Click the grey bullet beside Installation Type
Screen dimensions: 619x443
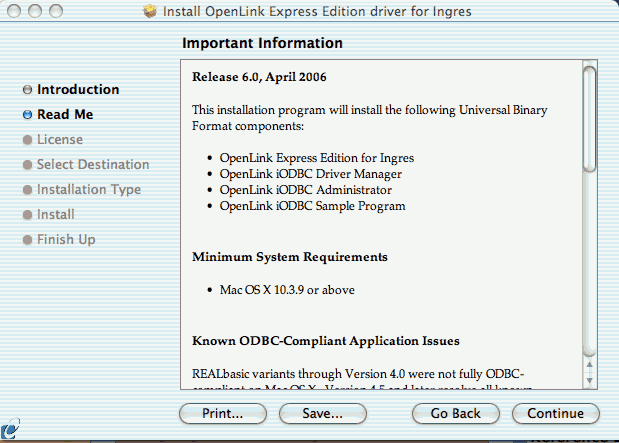tap(27, 190)
